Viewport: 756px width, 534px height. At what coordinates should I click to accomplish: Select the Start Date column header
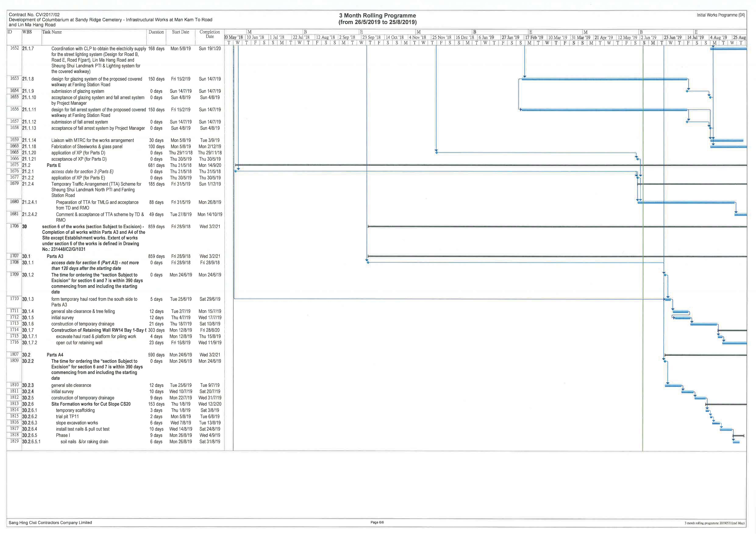click(181, 32)
